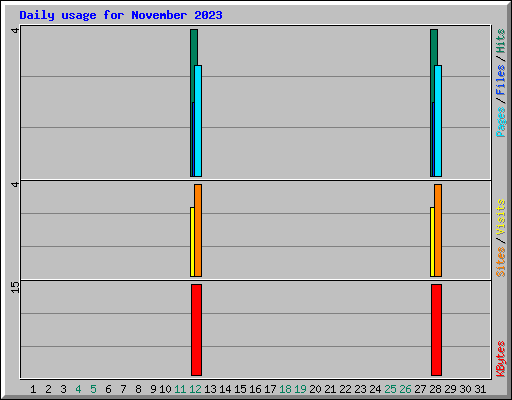The image size is (512, 400).
Task: Click the Files legend label
Action: 500,80
